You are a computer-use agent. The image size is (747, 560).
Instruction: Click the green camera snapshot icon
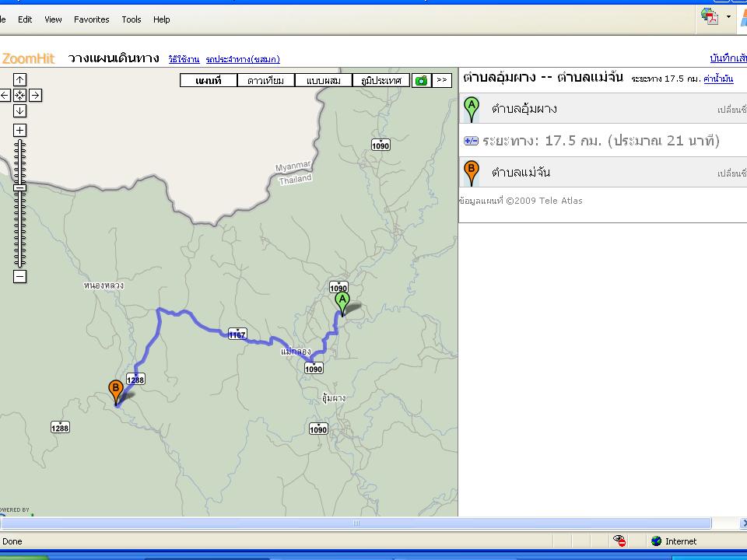(x=421, y=80)
